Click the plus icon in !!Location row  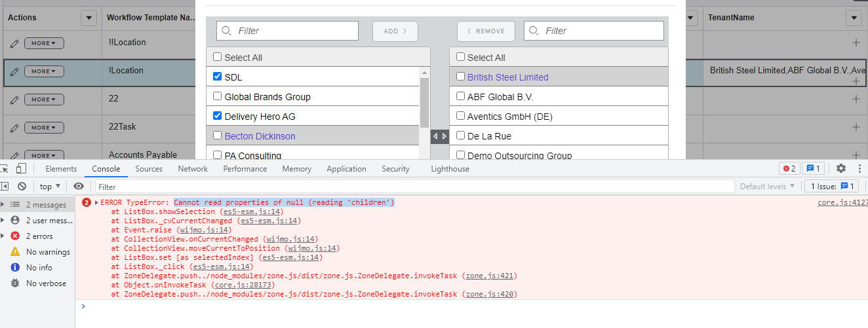(856, 43)
